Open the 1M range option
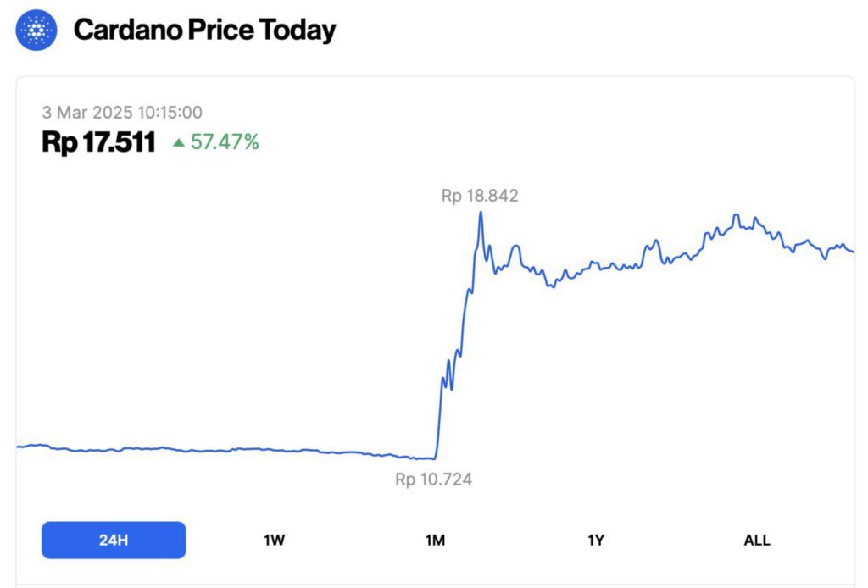Image resolution: width=868 pixels, height=588 pixels. [436, 540]
